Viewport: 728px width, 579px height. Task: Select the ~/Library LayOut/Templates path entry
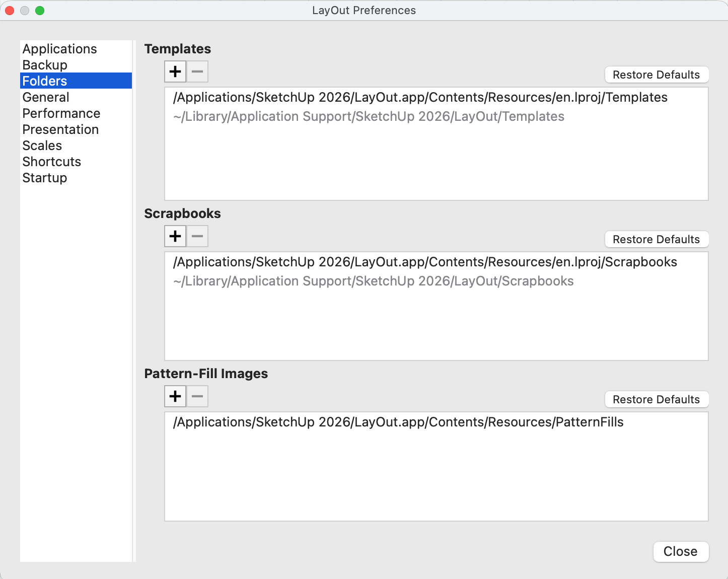click(x=436, y=116)
